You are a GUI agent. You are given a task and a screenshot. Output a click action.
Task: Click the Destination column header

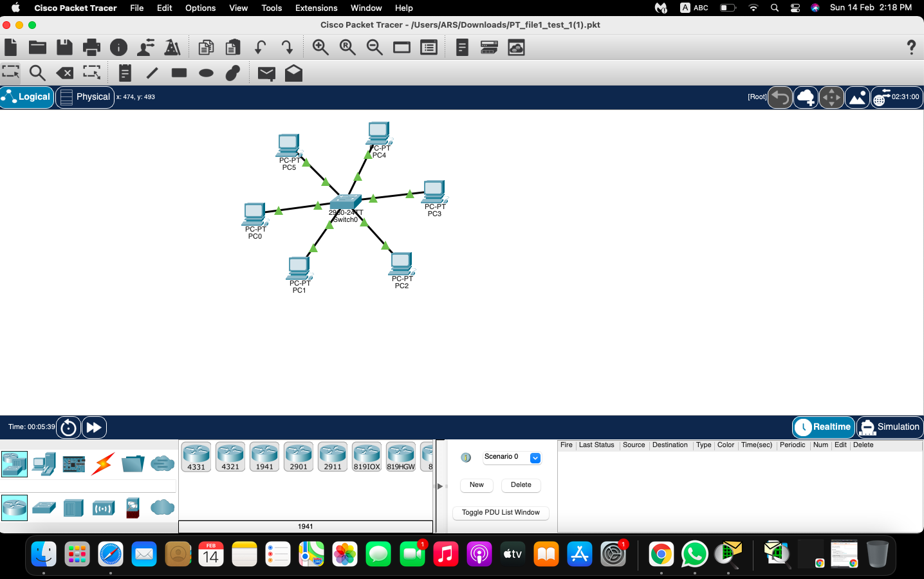pos(670,445)
